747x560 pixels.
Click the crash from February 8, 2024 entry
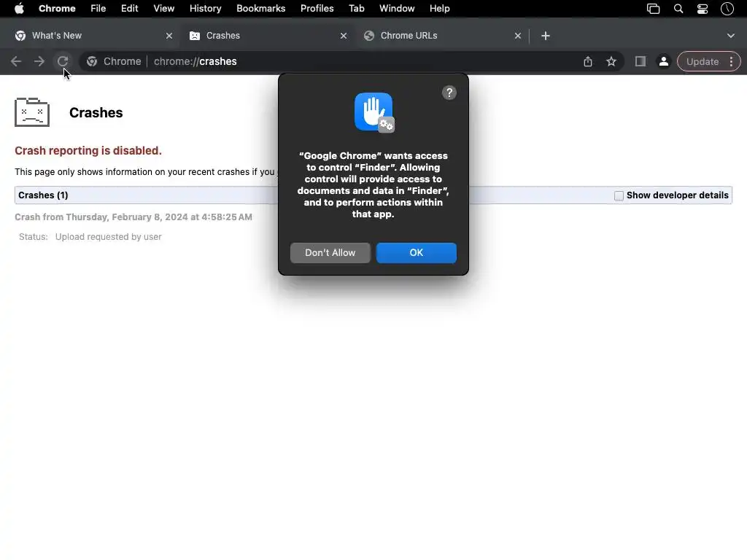click(133, 217)
